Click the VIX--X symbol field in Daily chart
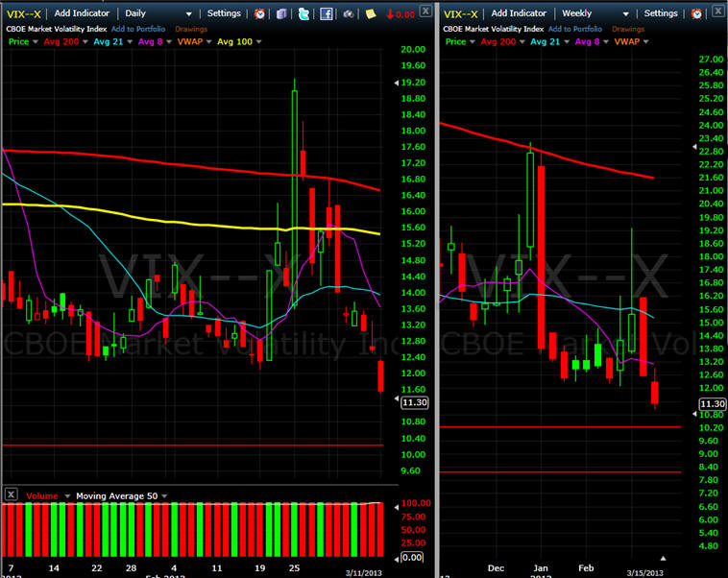Screen dimensions: 728x578 pyautogui.click(x=21, y=13)
